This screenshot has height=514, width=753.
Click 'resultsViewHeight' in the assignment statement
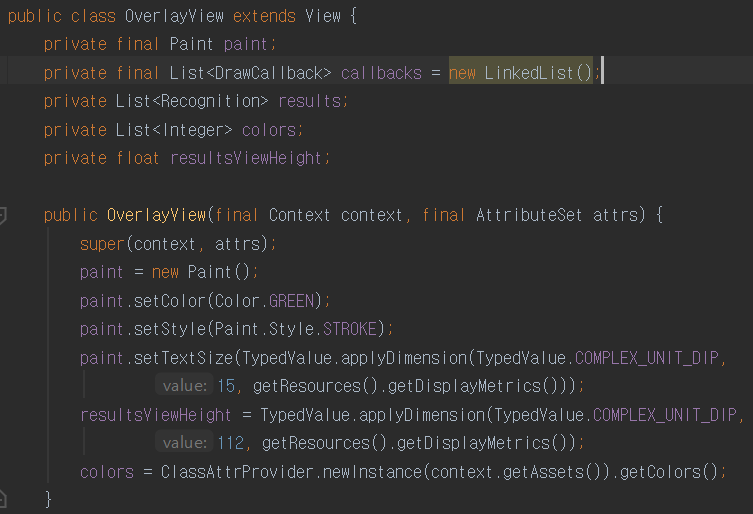click(156, 415)
